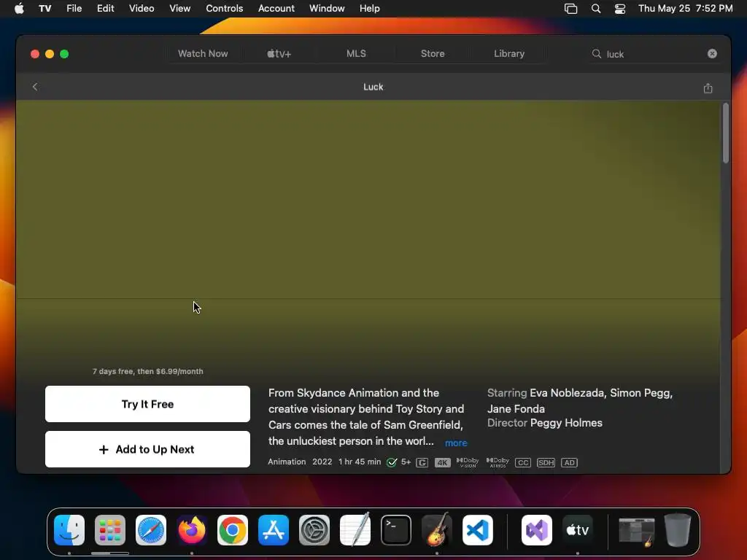
Task: Open the Controls menu
Action: coord(225,8)
